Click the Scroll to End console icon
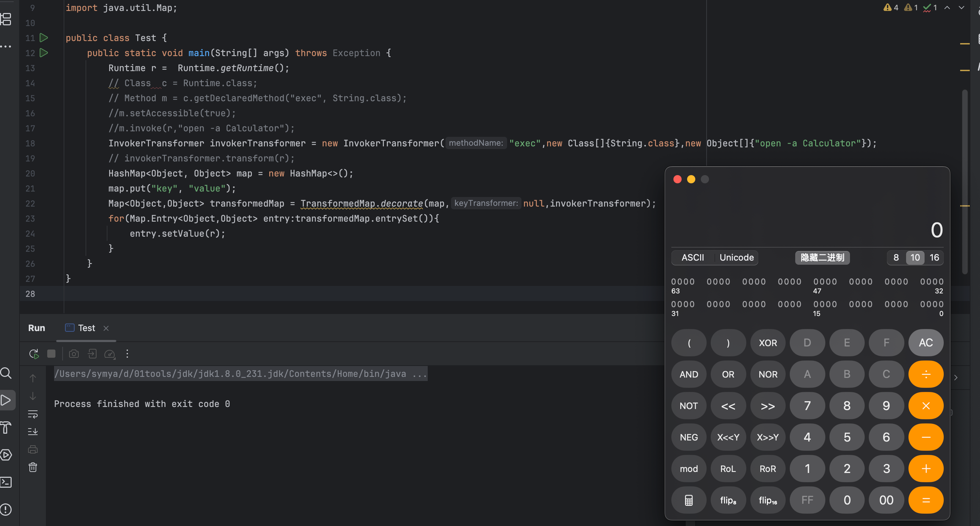The height and width of the screenshot is (526, 980). [33, 431]
